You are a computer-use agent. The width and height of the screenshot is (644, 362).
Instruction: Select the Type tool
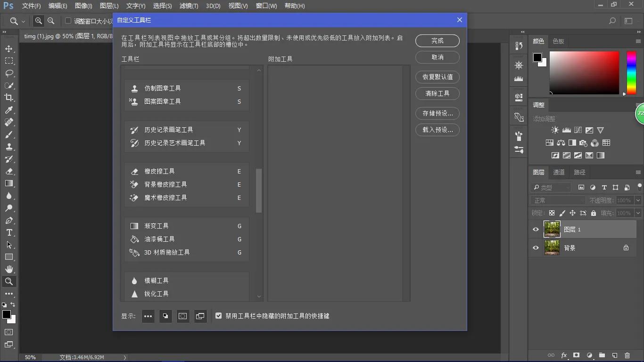9,232
